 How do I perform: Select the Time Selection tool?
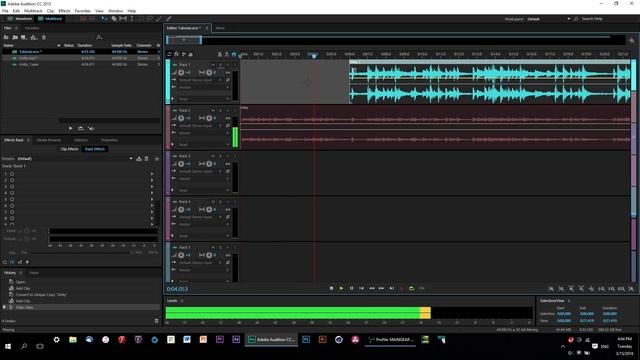click(x=131, y=19)
